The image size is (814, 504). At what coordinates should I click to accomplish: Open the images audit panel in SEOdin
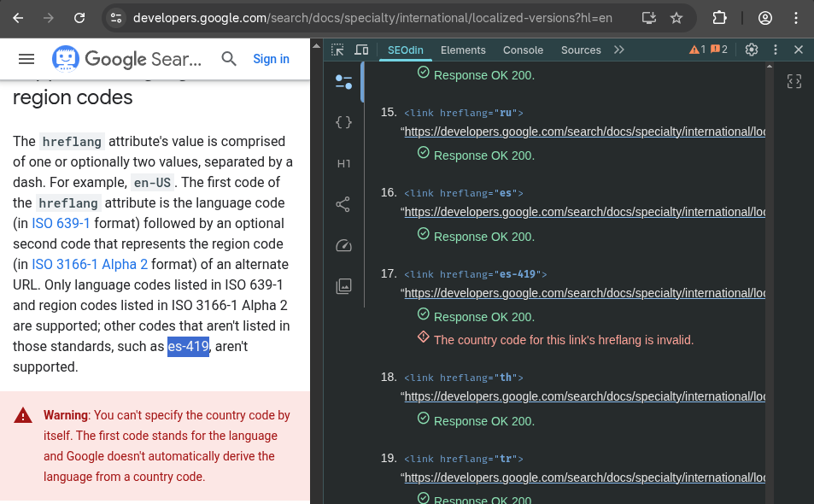(343, 286)
